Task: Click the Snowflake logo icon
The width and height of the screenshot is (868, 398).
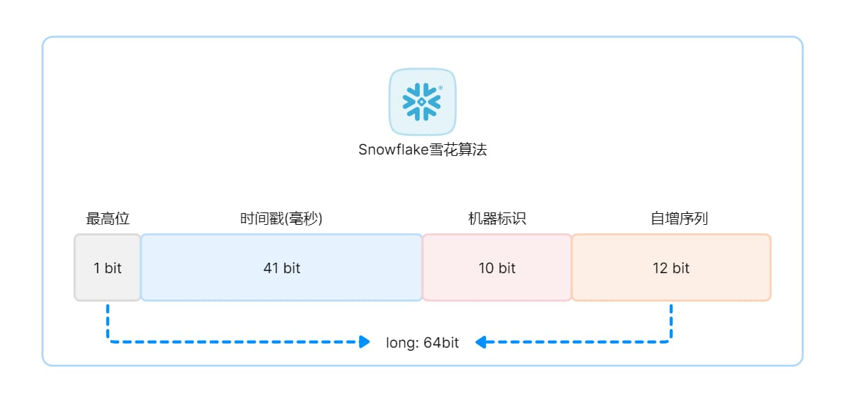Action: [x=422, y=101]
